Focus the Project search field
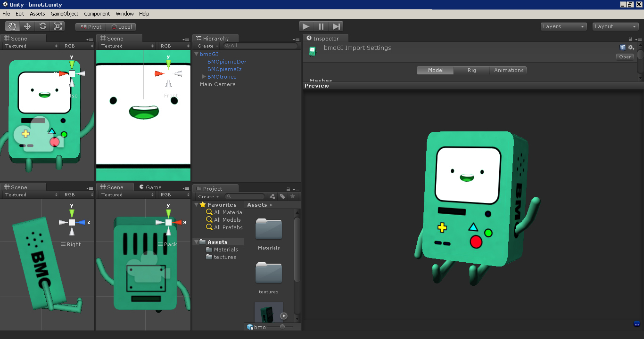 [245, 196]
